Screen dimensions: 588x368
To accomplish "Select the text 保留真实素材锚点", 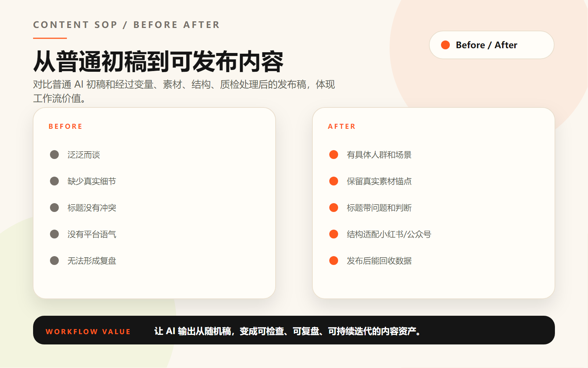I will 379,181.
